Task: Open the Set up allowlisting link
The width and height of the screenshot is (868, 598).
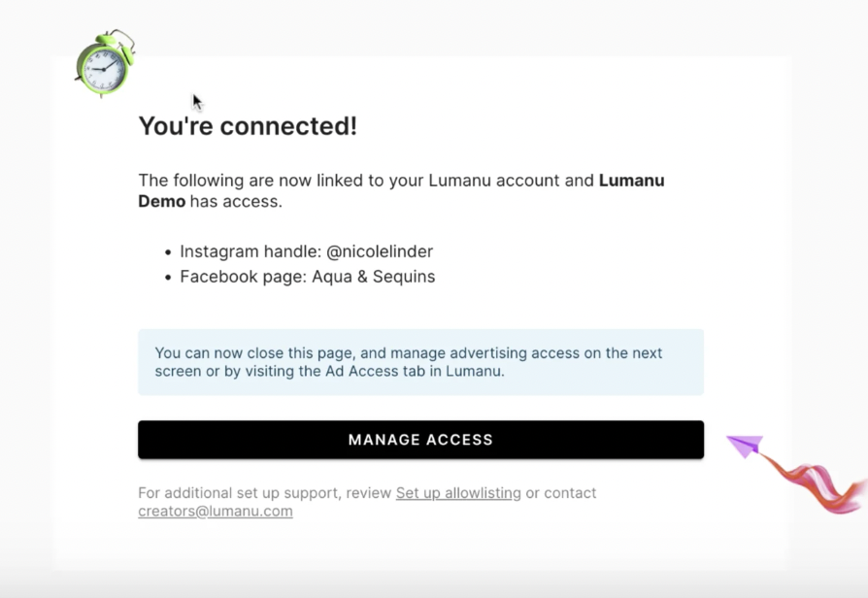Action: 458,493
